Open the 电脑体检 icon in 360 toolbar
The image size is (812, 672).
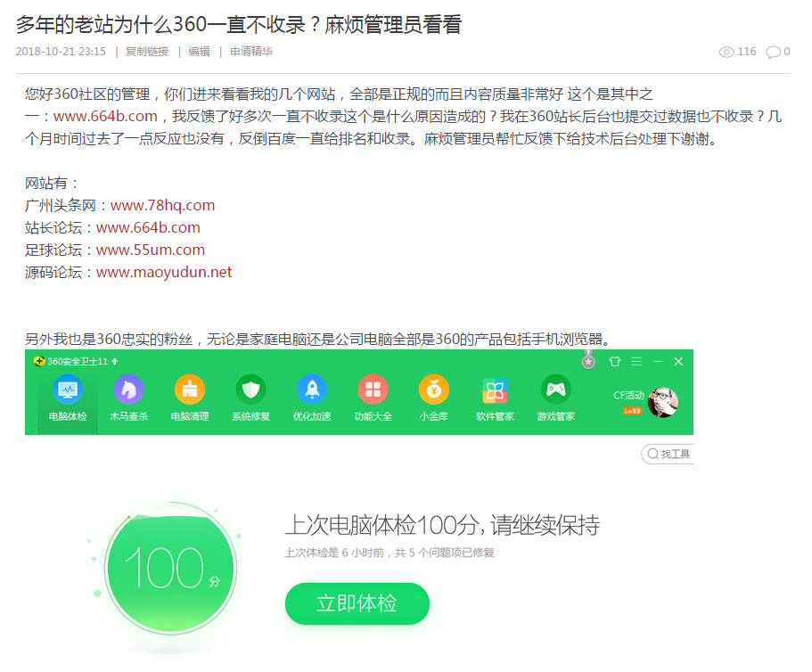click(68, 390)
